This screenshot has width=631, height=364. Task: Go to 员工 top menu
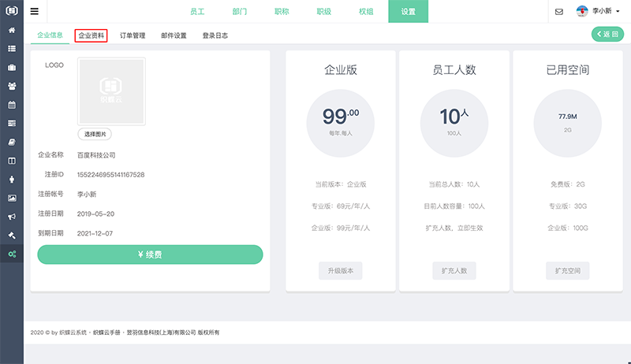197,11
